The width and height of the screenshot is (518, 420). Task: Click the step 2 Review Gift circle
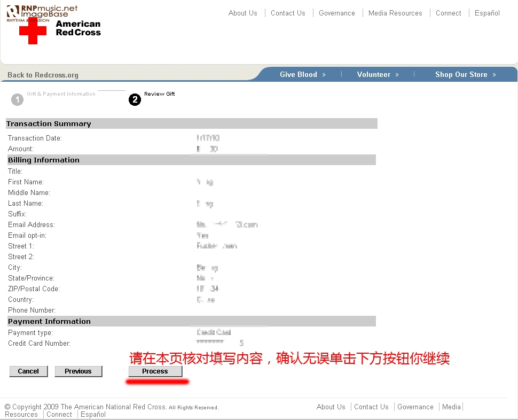click(135, 99)
